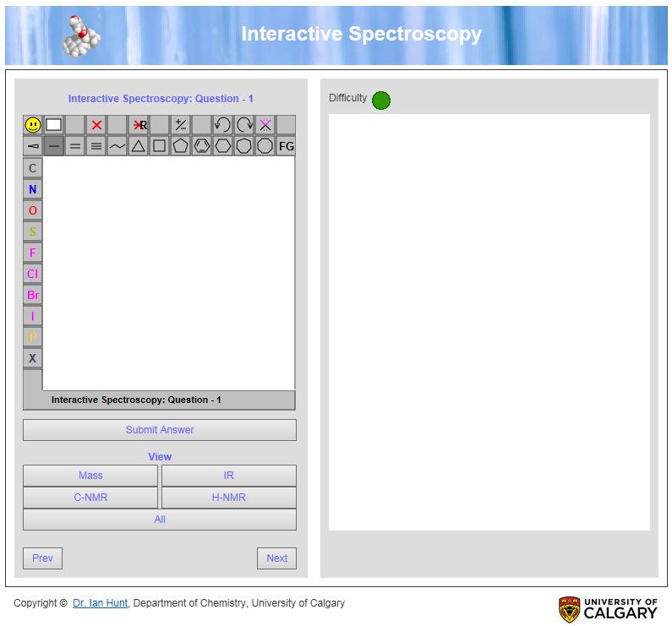View the Mass spectrum
672x626 pixels.
tap(90, 476)
